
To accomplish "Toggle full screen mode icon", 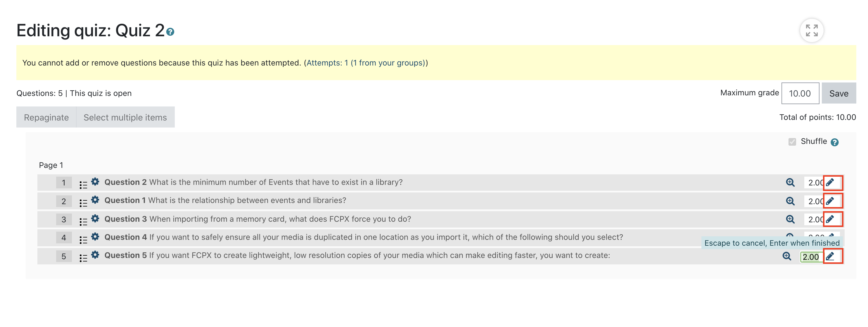I will coord(812,30).
